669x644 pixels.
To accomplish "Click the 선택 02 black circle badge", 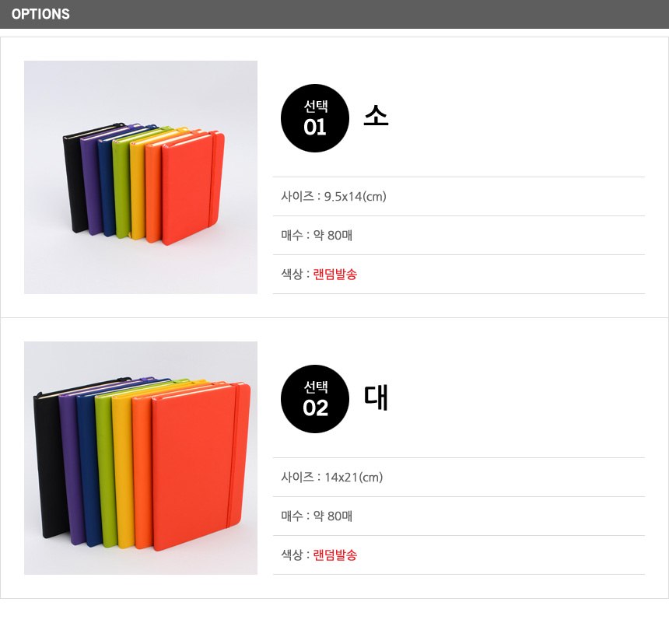I will (x=315, y=399).
